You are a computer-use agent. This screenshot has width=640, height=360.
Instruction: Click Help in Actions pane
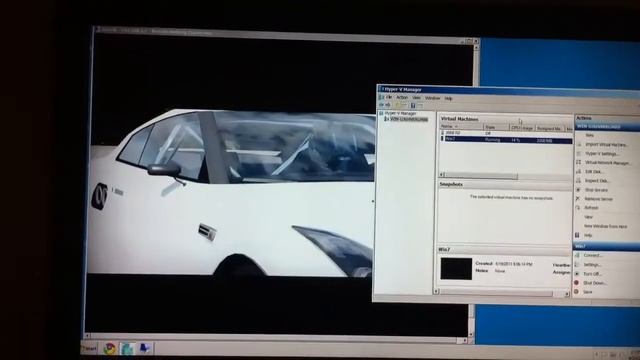point(588,236)
